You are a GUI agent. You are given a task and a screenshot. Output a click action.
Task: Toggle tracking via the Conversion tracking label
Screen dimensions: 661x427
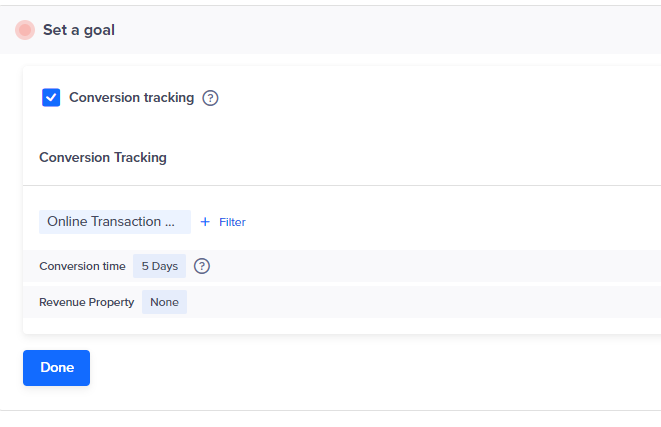tap(132, 97)
